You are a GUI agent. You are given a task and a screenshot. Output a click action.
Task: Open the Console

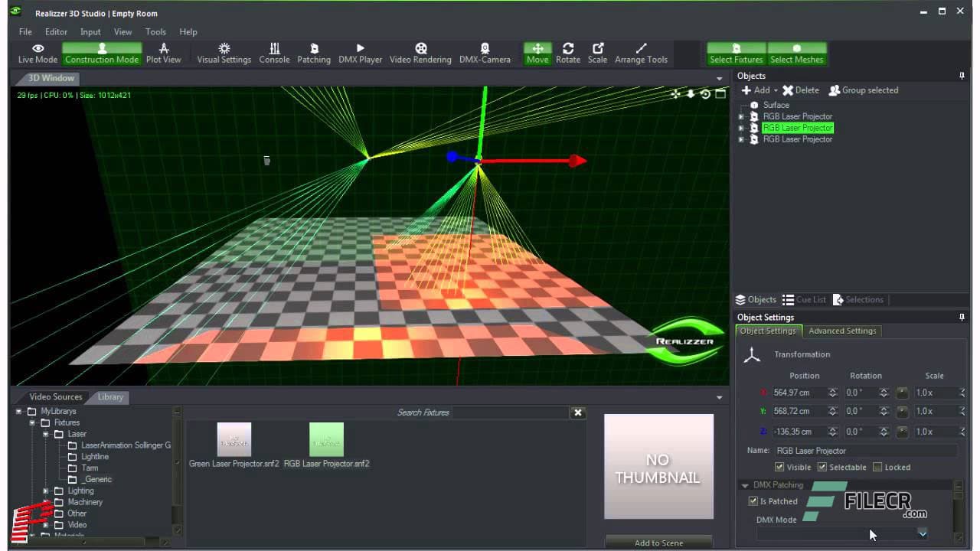coord(273,52)
